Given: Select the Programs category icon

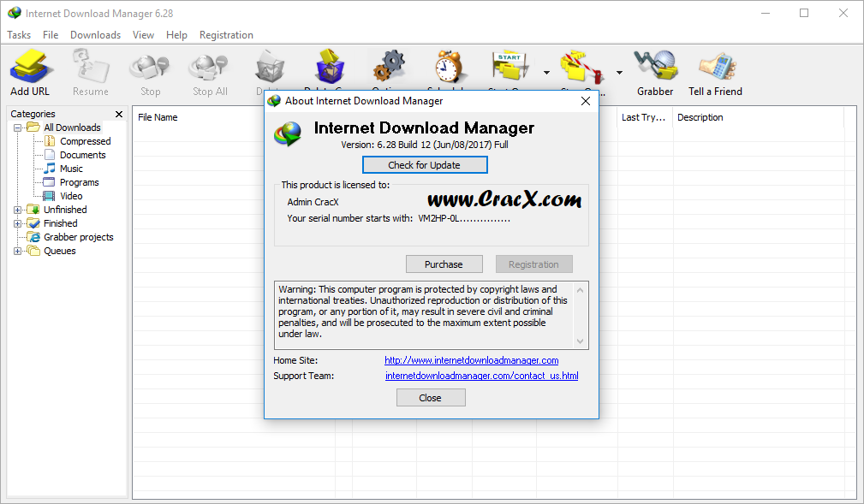Looking at the screenshot, I should tap(49, 182).
